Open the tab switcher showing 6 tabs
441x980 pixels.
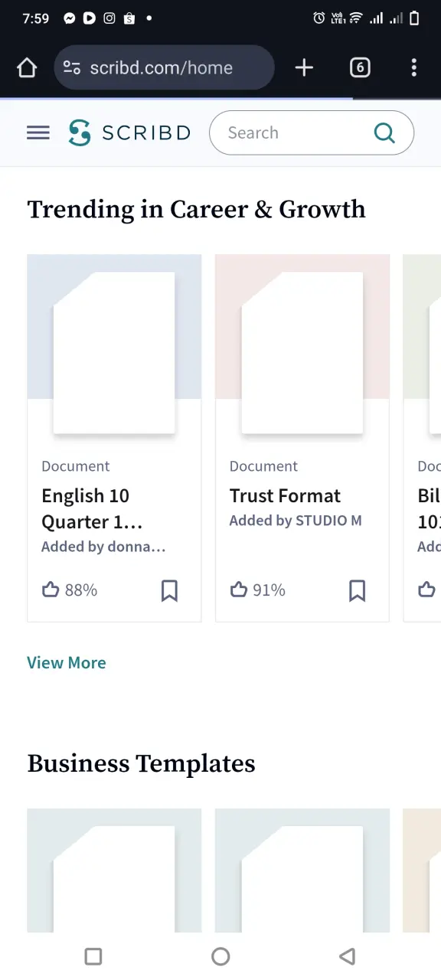360,67
